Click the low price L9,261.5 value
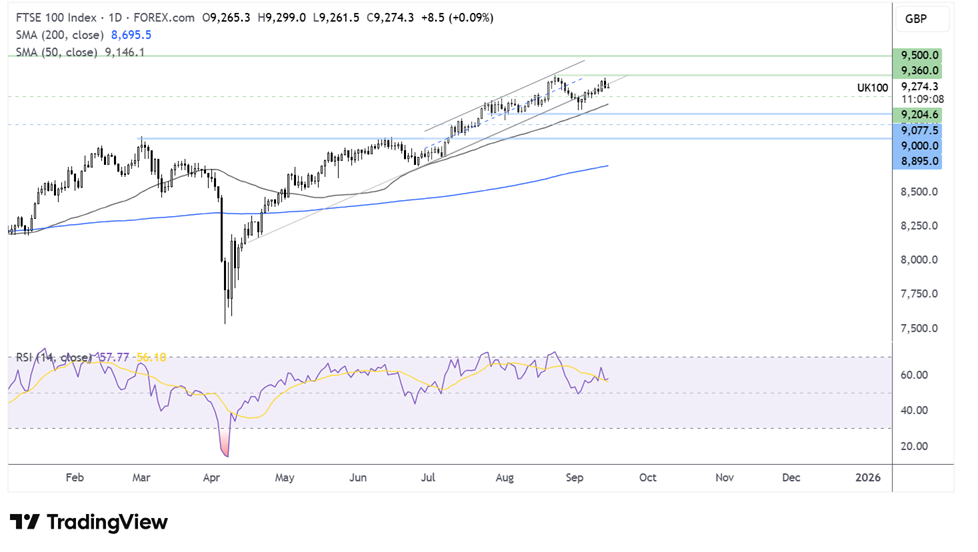This screenshot has height=552, width=978. [336, 17]
